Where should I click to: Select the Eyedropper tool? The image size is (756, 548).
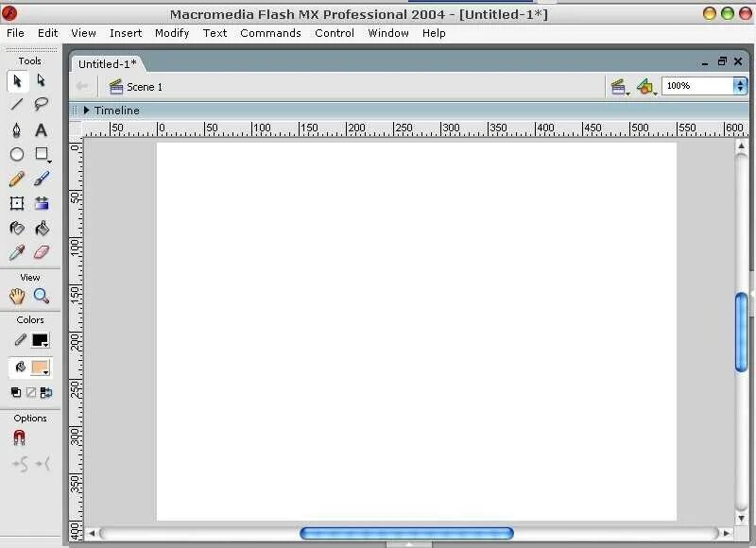click(x=17, y=252)
